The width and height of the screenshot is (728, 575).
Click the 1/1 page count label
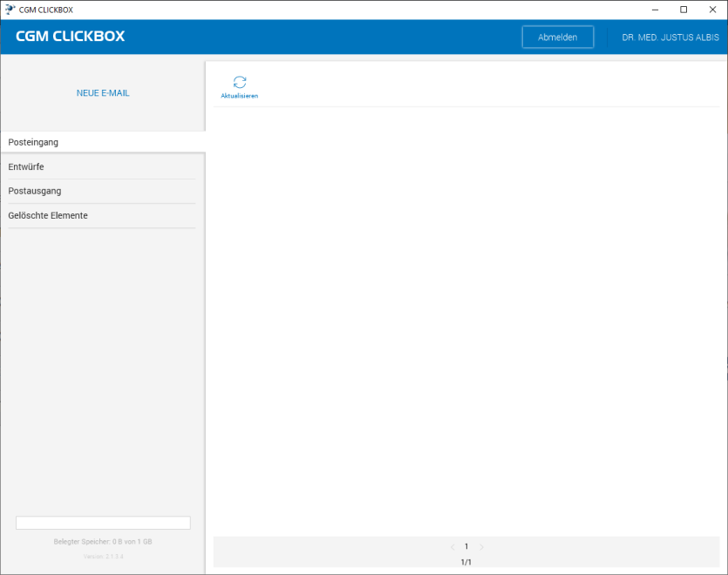(x=466, y=562)
